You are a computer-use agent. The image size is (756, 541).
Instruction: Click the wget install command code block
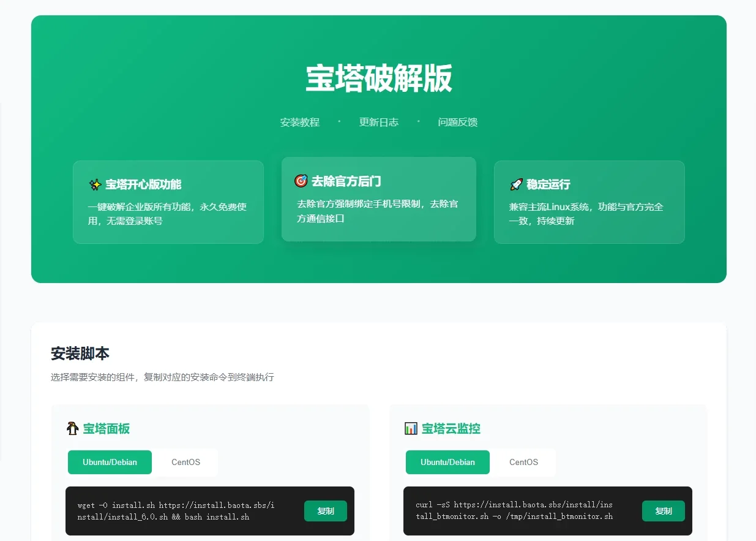click(x=178, y=511)
